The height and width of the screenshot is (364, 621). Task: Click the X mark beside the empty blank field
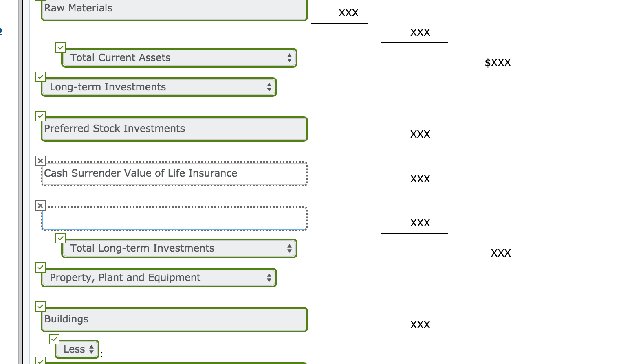pyautogui.click(x=40, y=206)
